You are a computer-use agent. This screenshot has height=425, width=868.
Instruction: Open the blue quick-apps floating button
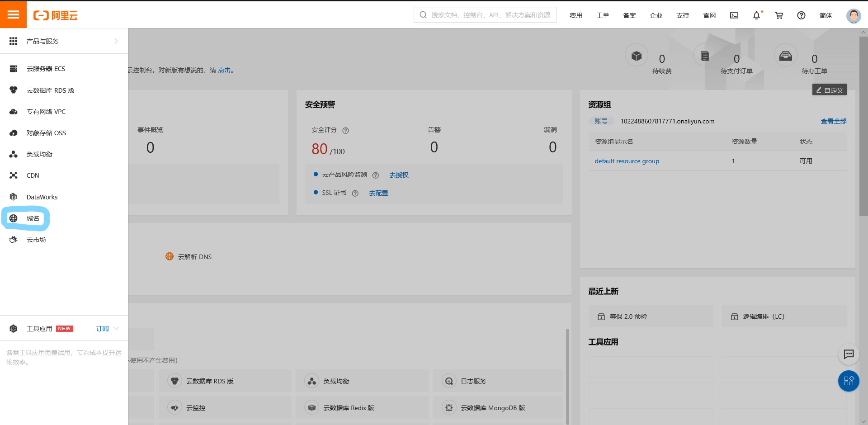click(x=849, y=381)
